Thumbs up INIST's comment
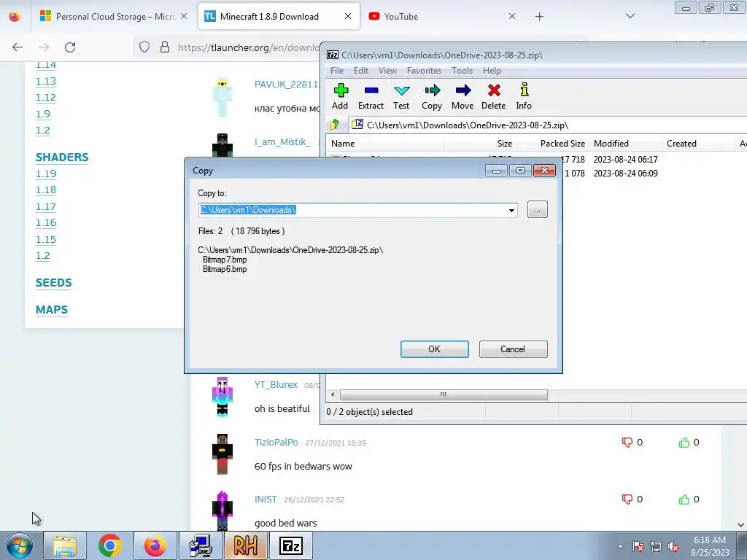Screen dimensions: 747x560 pyautogui.click(x=684, y=499)
